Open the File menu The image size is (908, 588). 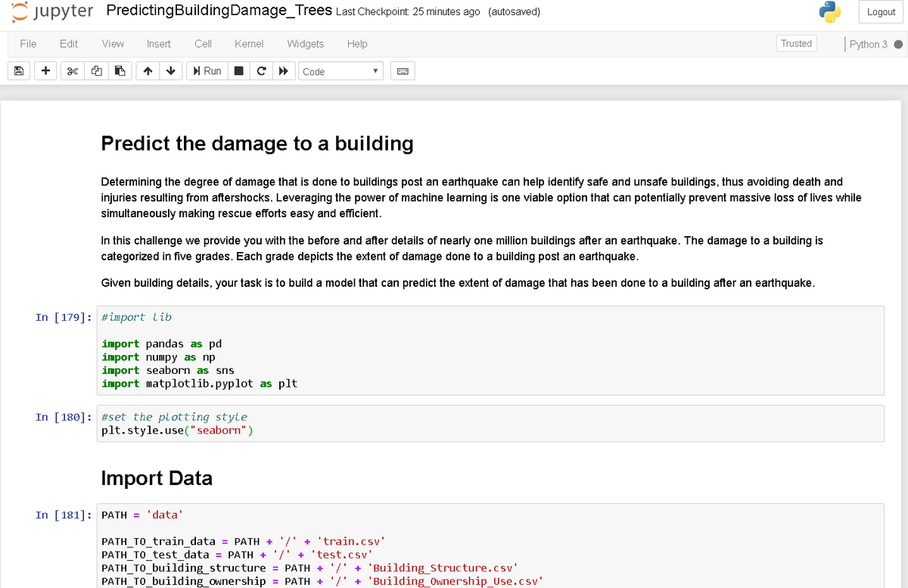point(28,44)
